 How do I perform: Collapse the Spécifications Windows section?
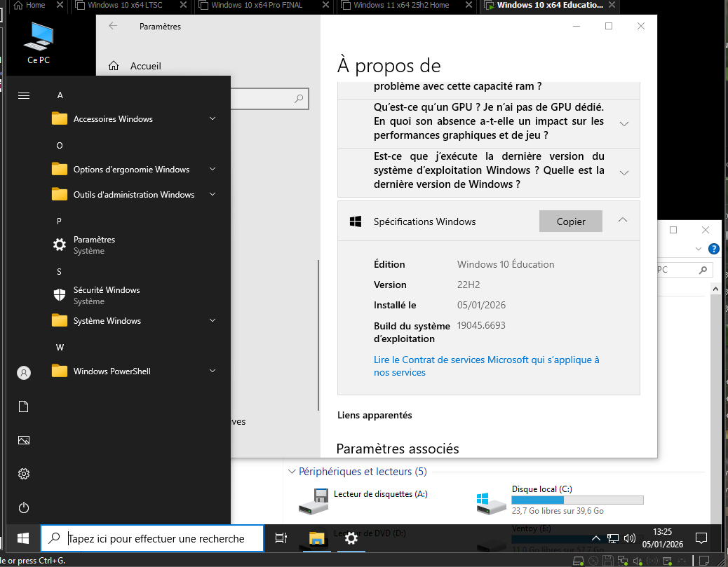tap(623, 220)
